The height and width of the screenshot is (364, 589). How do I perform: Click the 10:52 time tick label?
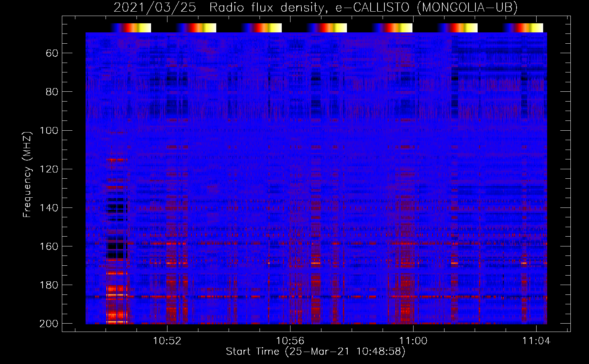tap(167, 341)
